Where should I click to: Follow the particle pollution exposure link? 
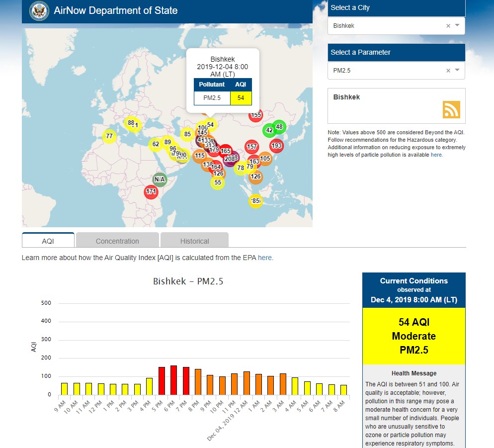pyautogui.click(x=436, y=155)
